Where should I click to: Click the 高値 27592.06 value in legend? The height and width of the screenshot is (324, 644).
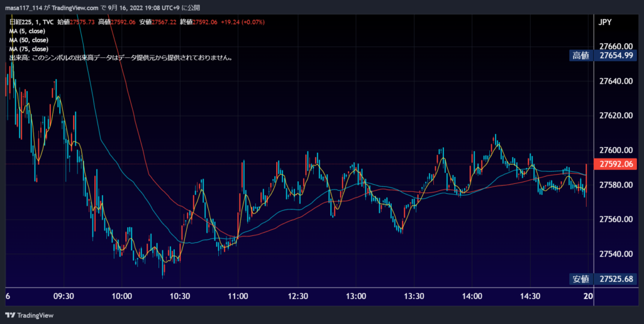117,22
